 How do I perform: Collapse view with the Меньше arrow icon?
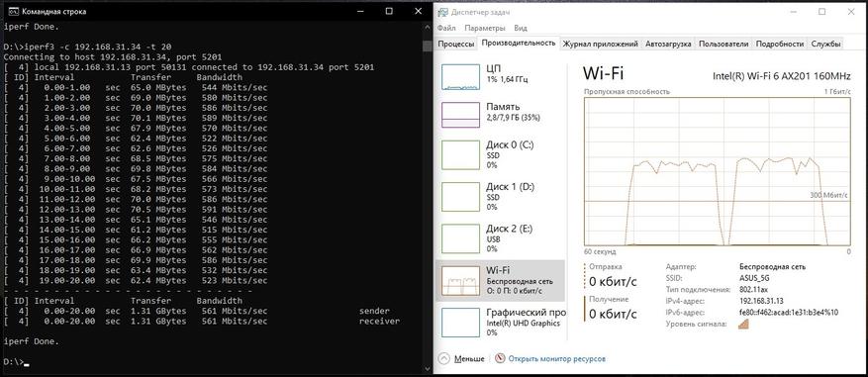(x=443, y=358)
